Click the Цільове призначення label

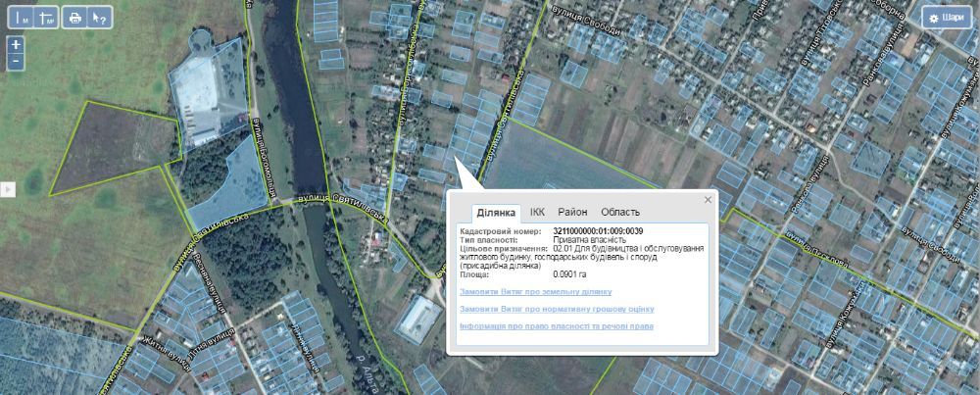pyautogui.click(x=504, y=249)
